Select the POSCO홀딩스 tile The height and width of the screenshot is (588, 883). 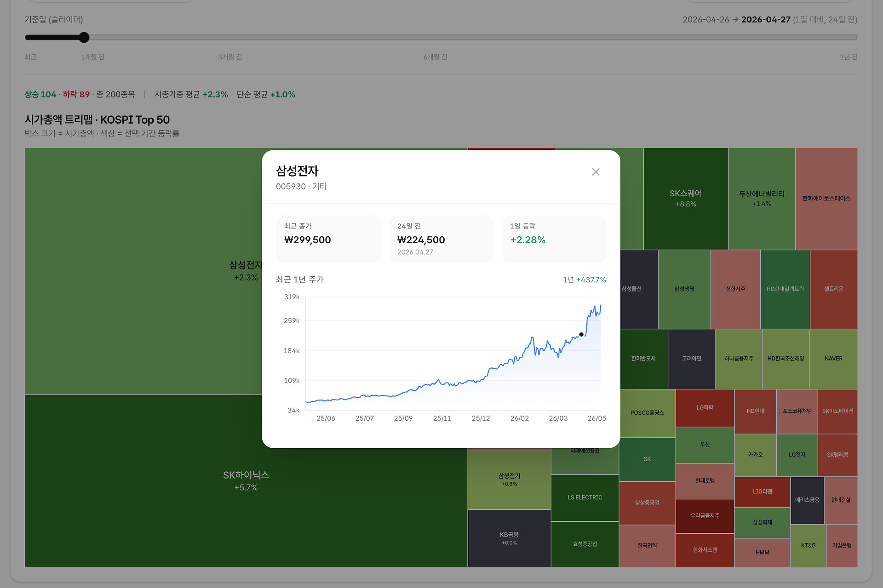click(x=648, y=413)
